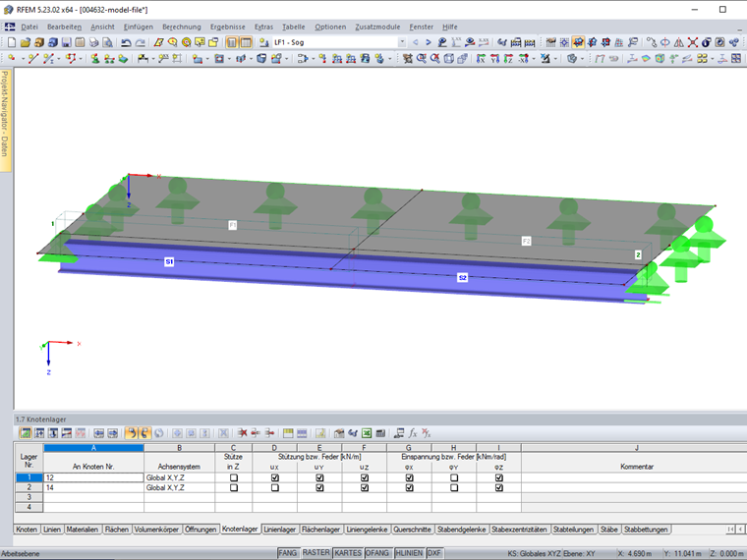Create a new model file
Viewport: 747px width, 560px height.
[12, 42]
